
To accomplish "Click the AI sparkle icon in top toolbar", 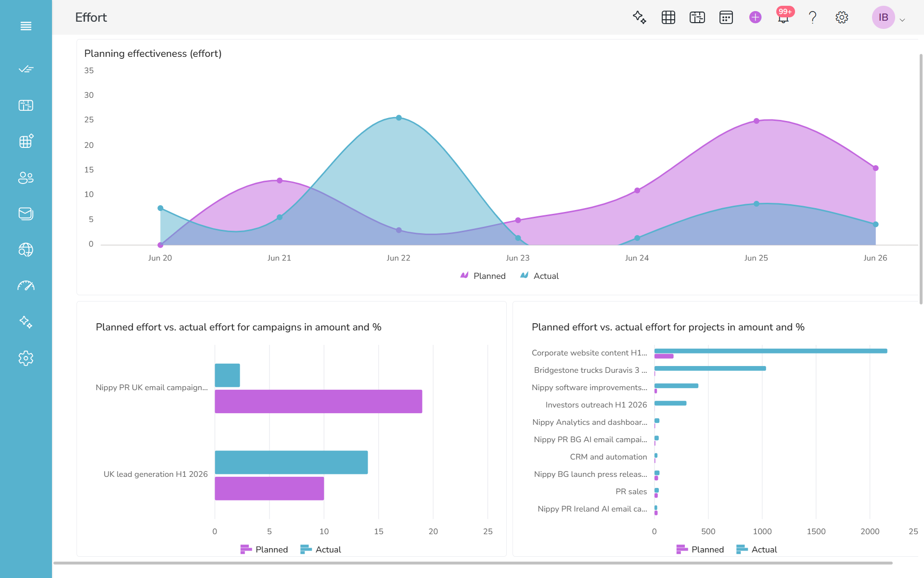I will click(x=640, y=17).
